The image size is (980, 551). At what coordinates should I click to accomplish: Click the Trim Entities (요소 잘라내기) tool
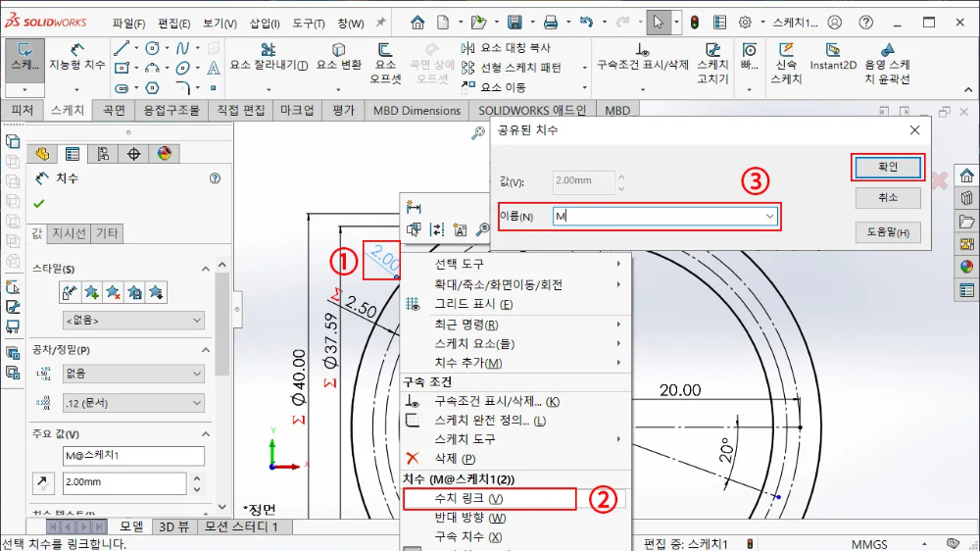point(269,57)
